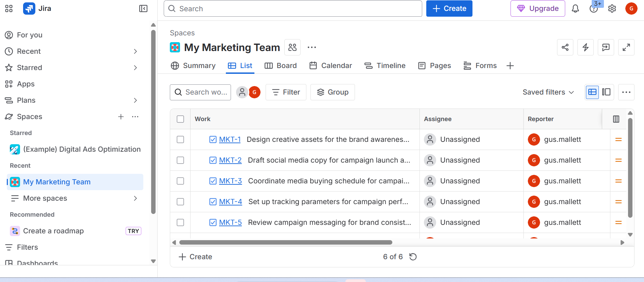The height and width of the screenshot is (282, 644).
Task: Switch to sidebar detail view icon
Action: [x=606, y=92]
